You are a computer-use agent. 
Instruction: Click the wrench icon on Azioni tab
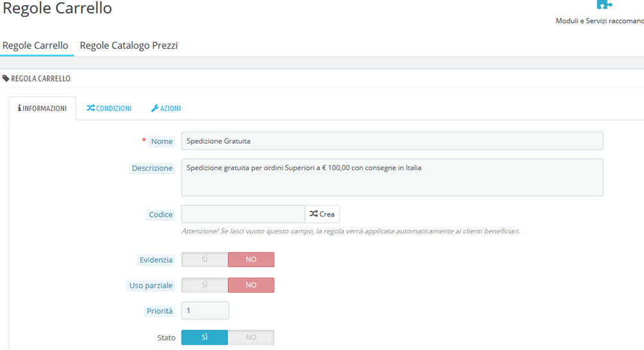tap(155, 108)
